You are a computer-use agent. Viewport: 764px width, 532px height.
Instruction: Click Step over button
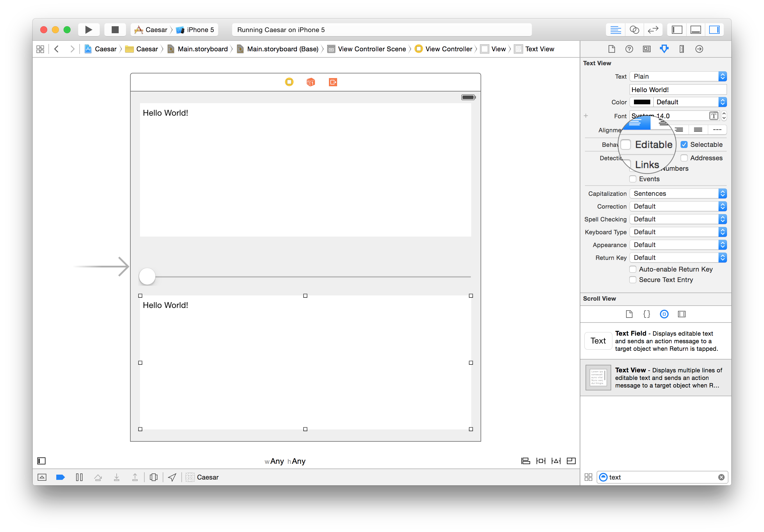pos(98,477)
